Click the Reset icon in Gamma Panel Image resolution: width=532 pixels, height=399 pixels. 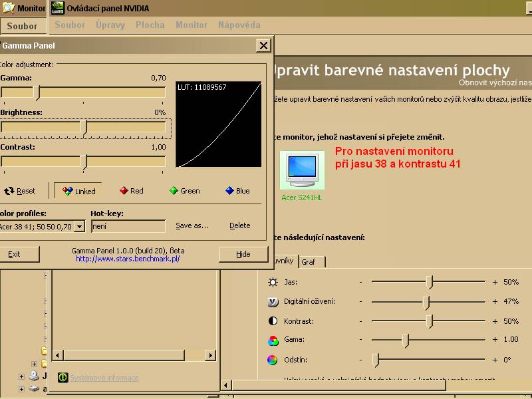pyautogui.click(x=9, y=191)
